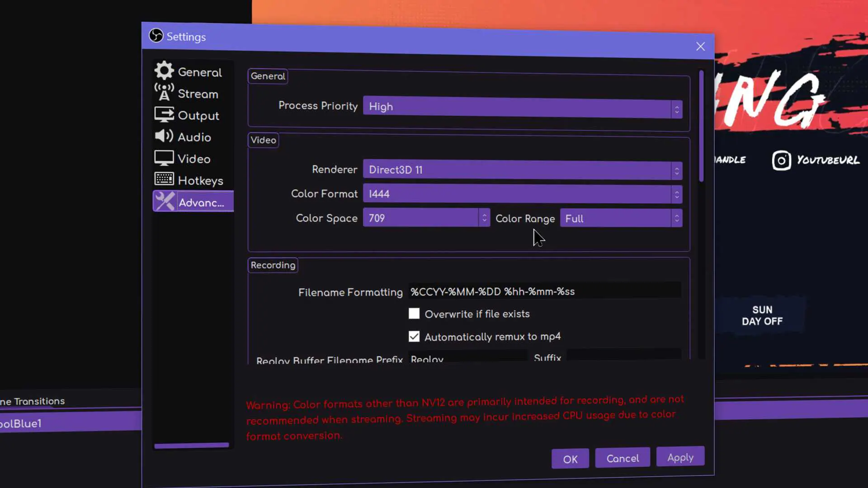Click the Advanced settings icon
The width and height of the screenshot is (868, 488).
(x=164, y=202)
